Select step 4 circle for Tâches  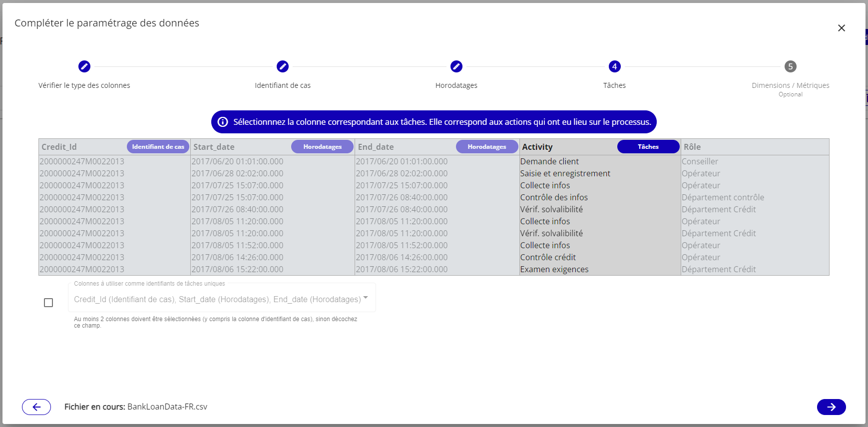[x=614, y=66]
